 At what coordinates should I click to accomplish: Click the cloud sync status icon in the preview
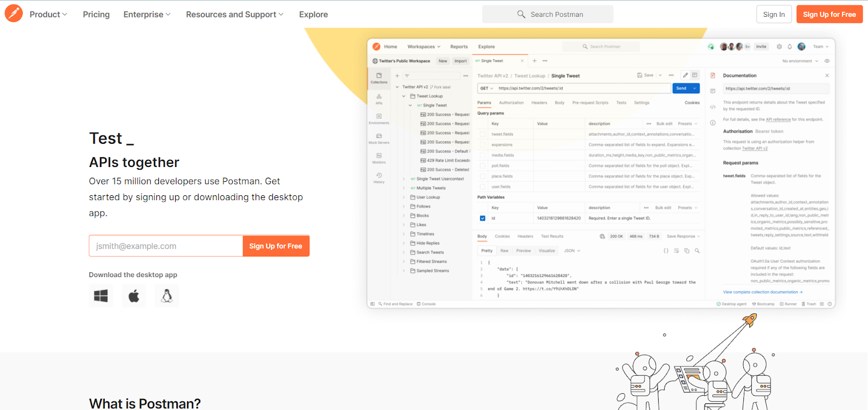(711, 47)
